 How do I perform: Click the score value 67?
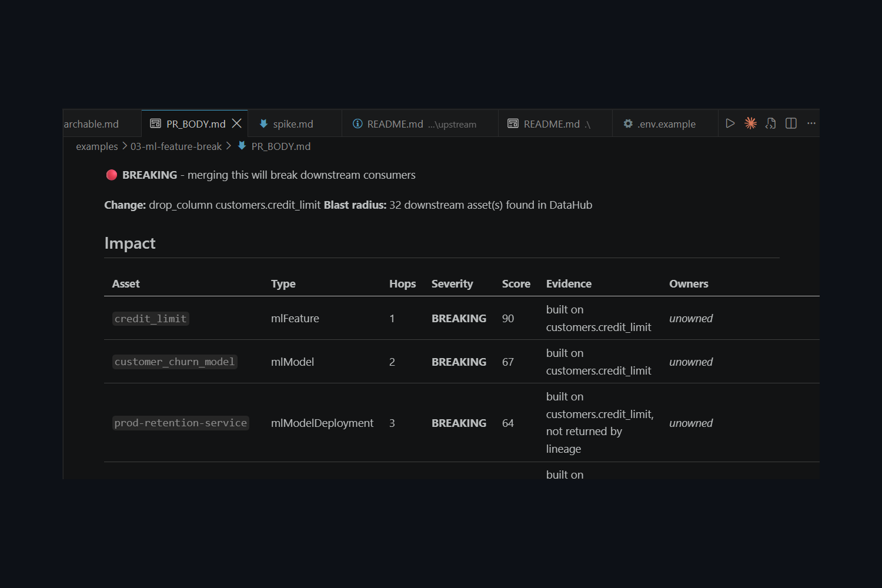click(x=508, y=362)
